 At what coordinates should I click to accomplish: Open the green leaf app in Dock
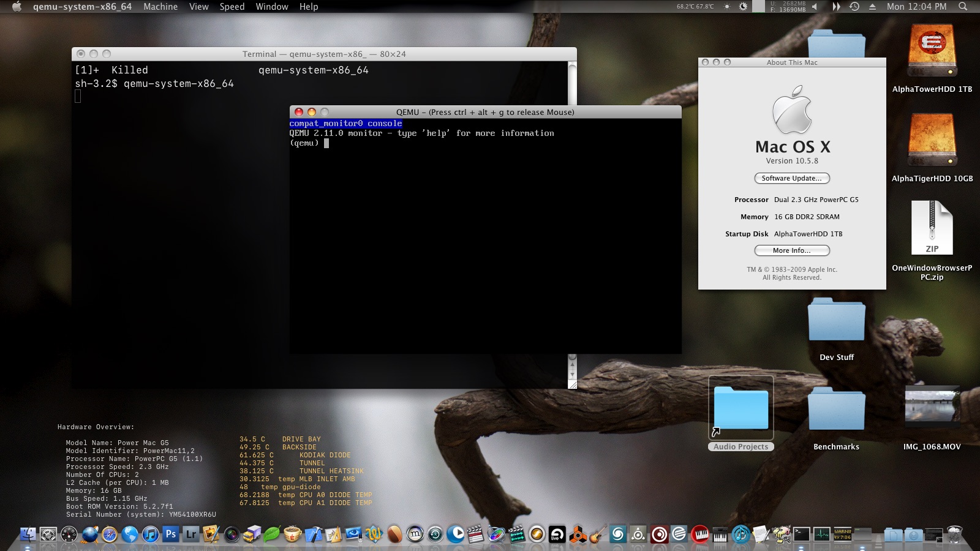click(272, 534)
